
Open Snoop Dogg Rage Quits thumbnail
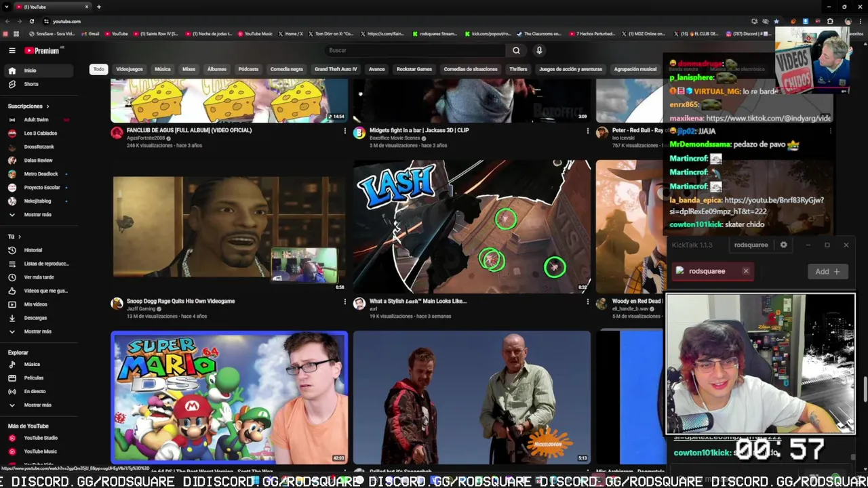(229, 226)
